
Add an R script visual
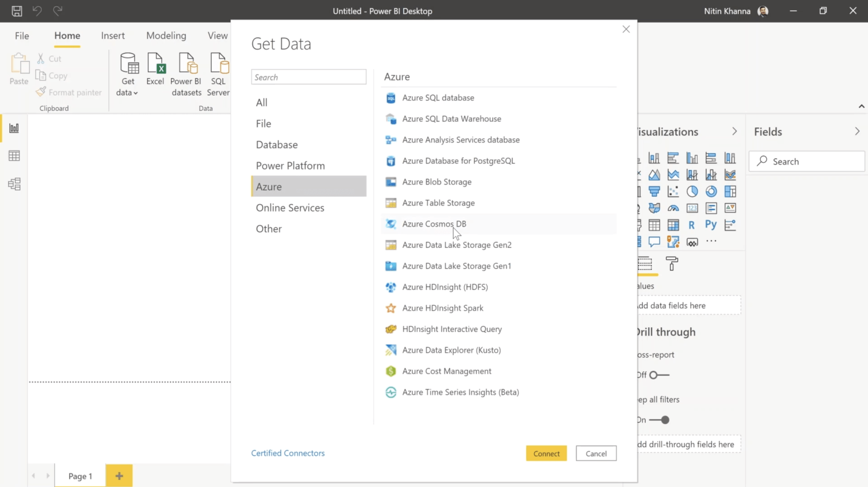[x=692, y=225]
